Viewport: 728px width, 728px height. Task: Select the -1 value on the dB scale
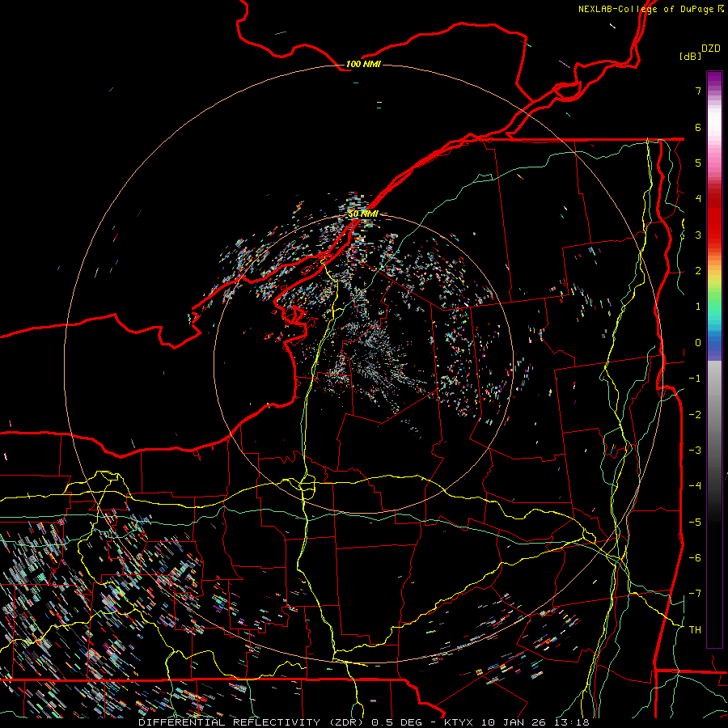[695, 379]
